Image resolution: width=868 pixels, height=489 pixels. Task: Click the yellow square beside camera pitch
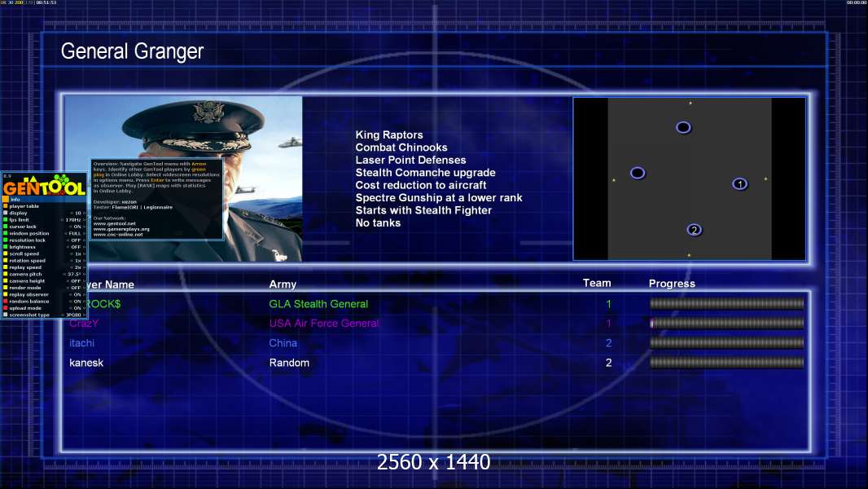pos(6,274)
